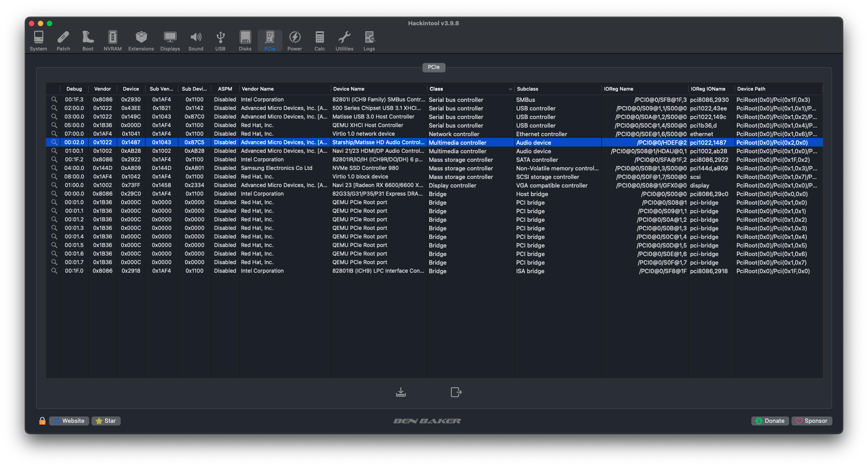Click the Website button
This screenshot has height=467, width=868.
coord(69,421)
